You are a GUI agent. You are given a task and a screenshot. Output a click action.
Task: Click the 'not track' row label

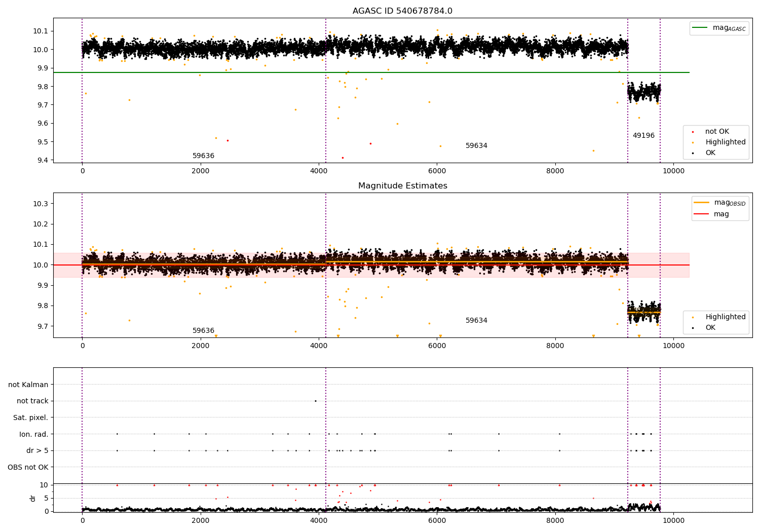pyautogui.click(x=32, y=401)
